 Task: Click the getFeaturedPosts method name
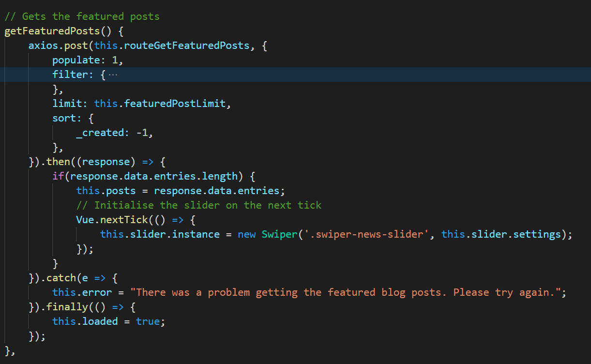click(x=52, y=31)
